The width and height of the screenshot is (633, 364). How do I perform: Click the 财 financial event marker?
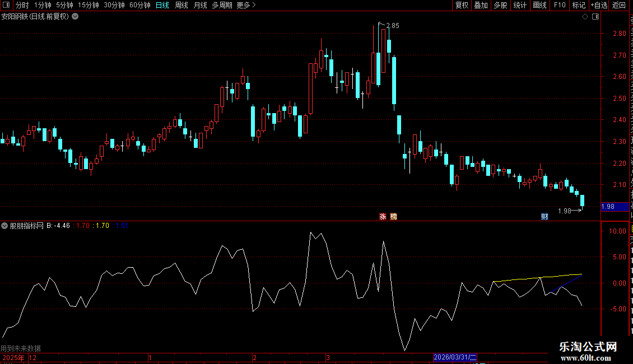(544, 217)
